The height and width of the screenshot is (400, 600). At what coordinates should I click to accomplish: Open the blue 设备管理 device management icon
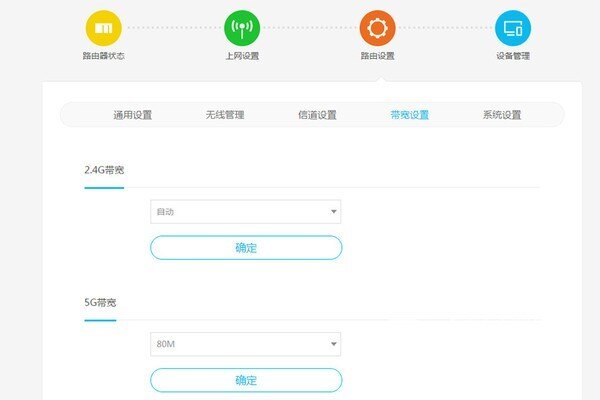(x=513, y=28)
